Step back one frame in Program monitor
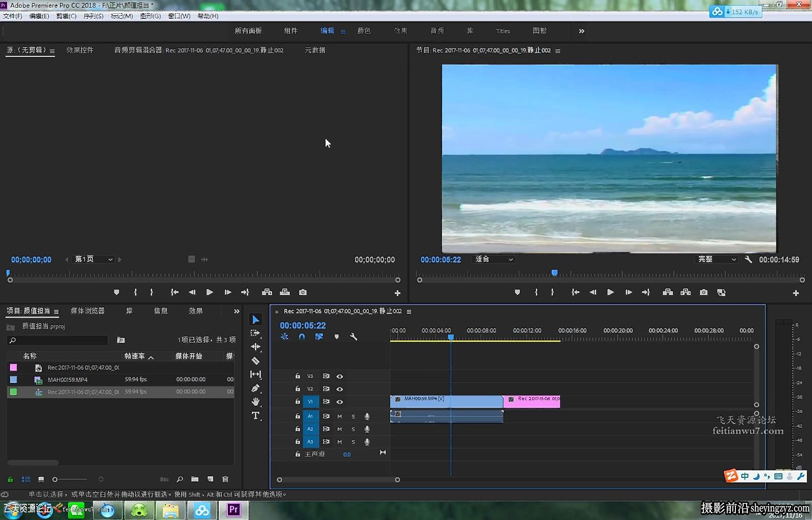Viewport: 812px width, 520px height. click(593, 292)
